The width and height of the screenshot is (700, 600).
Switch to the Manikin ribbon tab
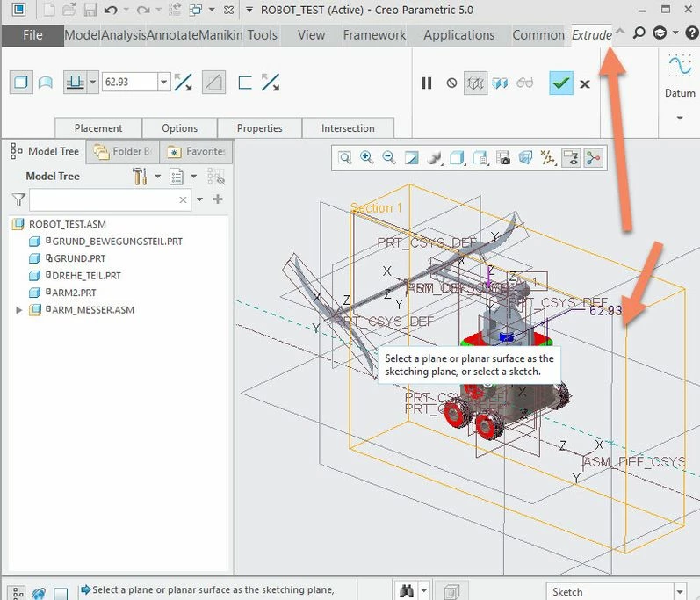coord(220,35)
